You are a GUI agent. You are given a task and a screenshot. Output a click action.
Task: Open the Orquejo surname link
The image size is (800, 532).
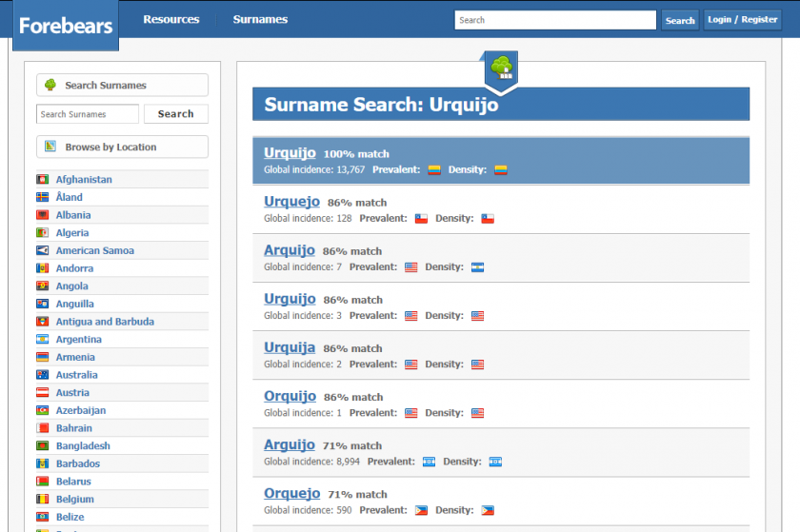[x=291, y=493]
